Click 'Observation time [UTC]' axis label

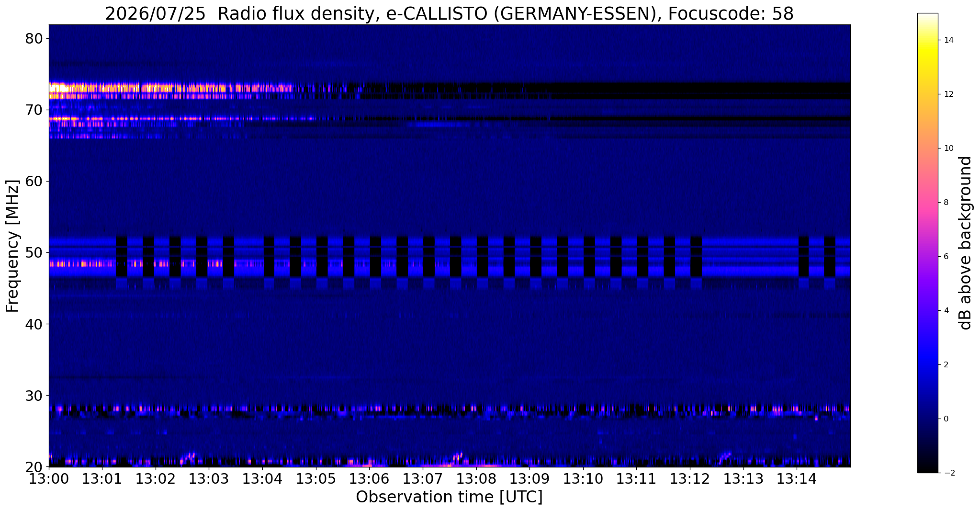(449, 497)
